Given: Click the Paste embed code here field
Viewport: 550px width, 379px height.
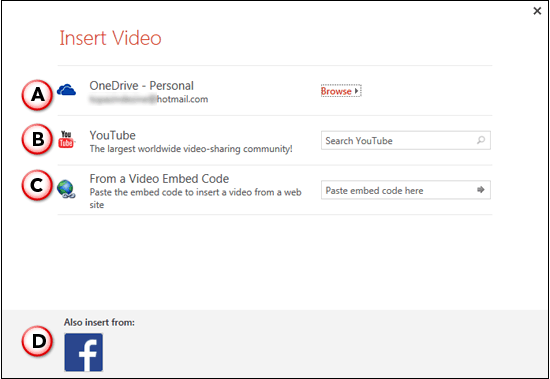Looking at the screenshot, I should pyautogui.click(x=406, y=190).
